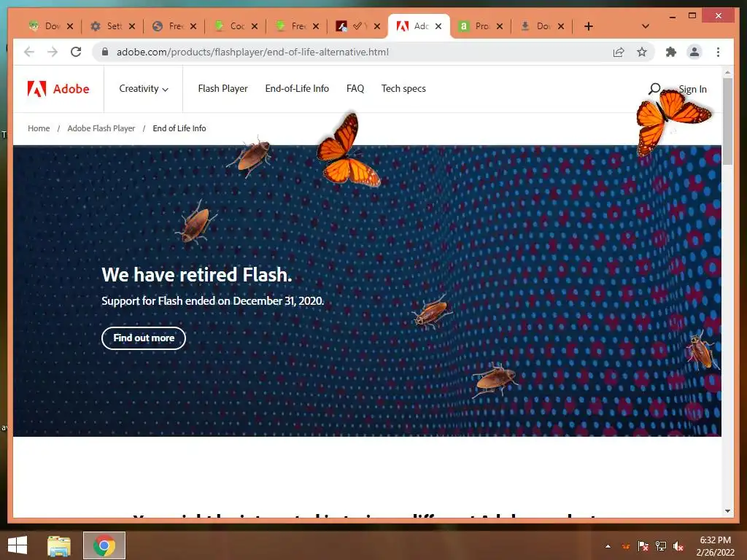747x560 pixels.
Task: Open the taskbar clock and date
Action: [x=715, y=546]
